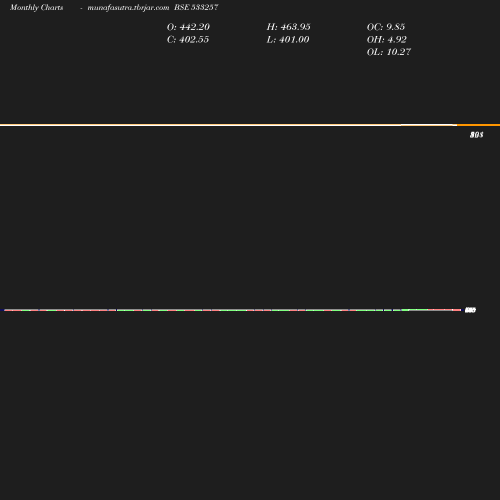Click the 'OH: 4.92' reading

point(386,40)
